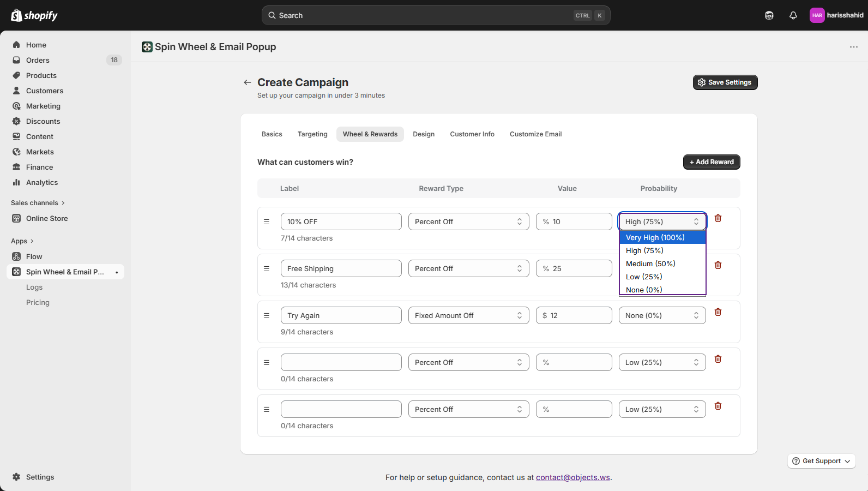Click the Customers person icon

16,91
